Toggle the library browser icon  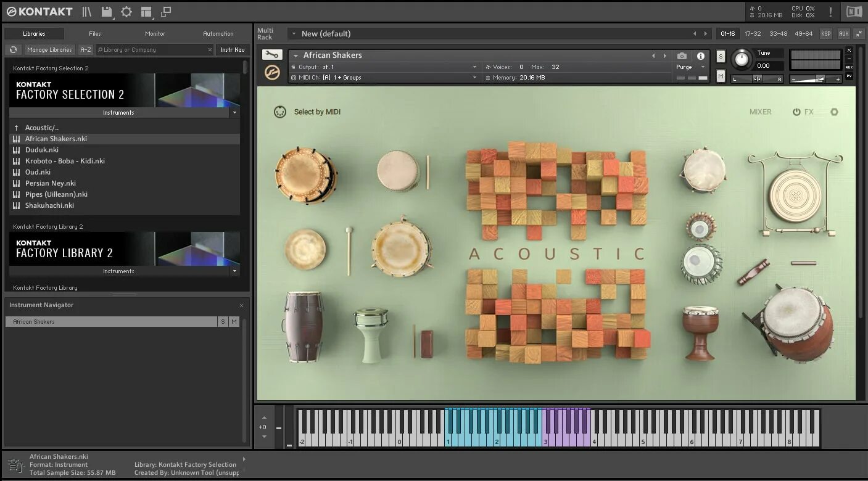(87, 12)
